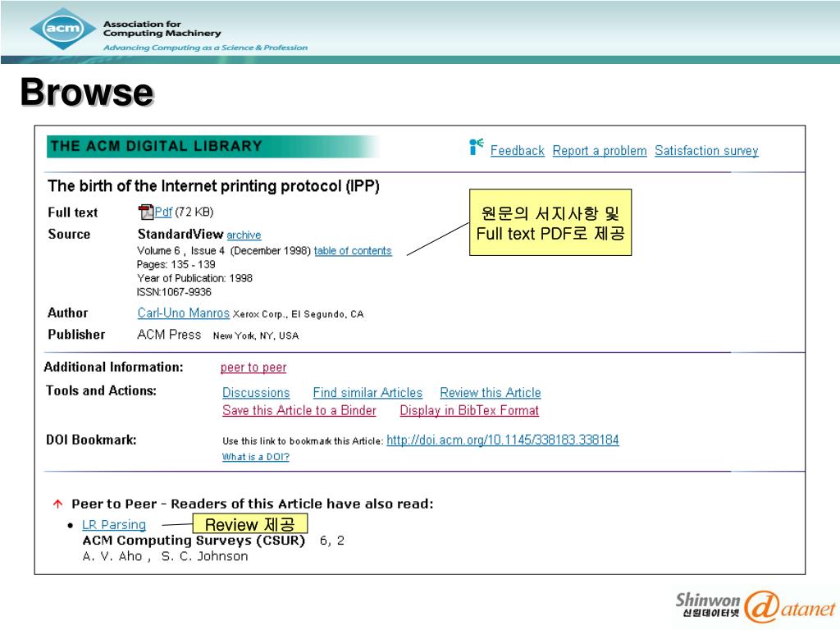The height and width of the screenshot is (630, 840).
Task: Click the What is a DOI? link
Action: coord(256,457)
